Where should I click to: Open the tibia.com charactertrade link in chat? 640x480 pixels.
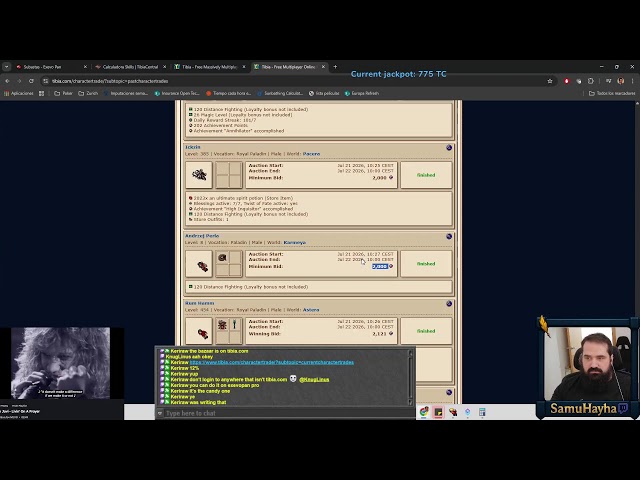point(271,362)
